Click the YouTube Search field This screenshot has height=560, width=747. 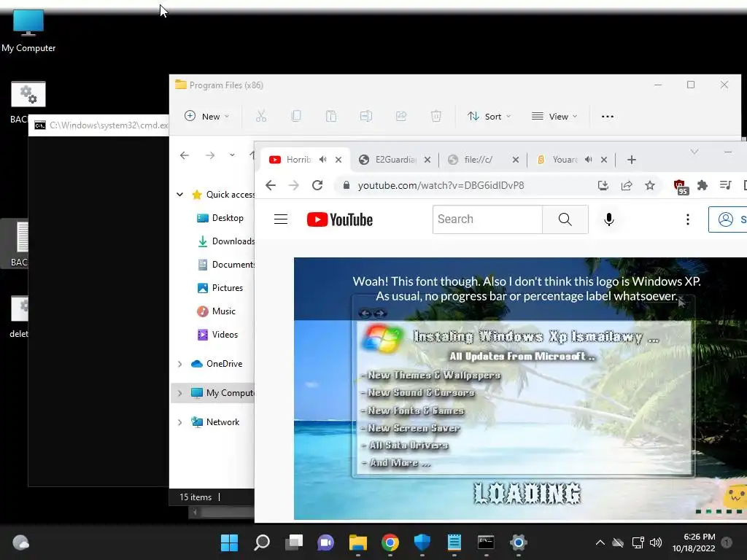[x=487, y=219]
